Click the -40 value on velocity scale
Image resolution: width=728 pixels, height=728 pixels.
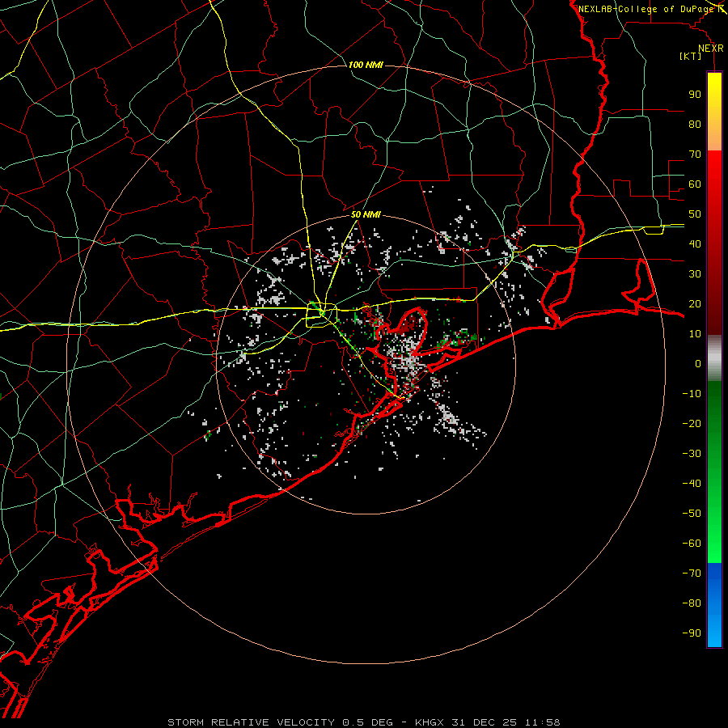692,484
